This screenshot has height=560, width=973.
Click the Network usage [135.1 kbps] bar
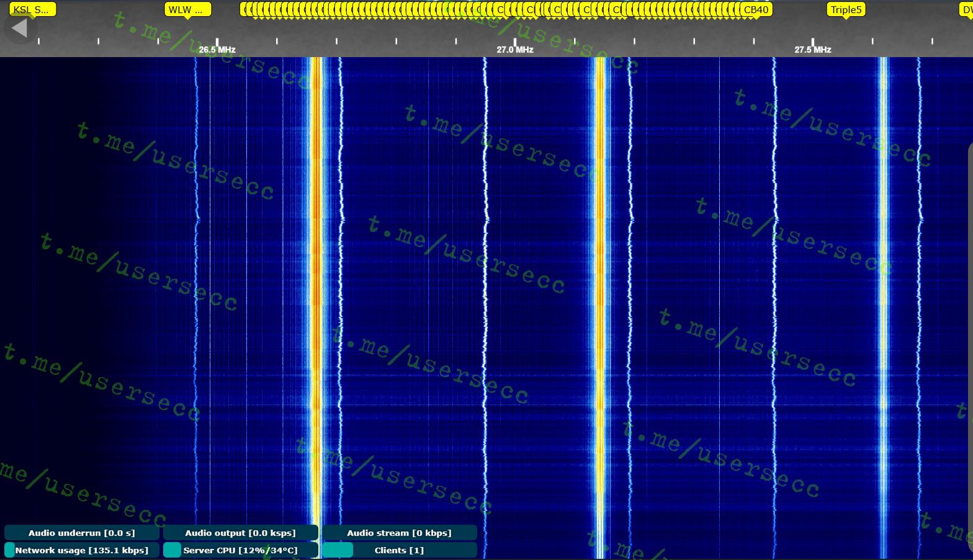[82, 550]
